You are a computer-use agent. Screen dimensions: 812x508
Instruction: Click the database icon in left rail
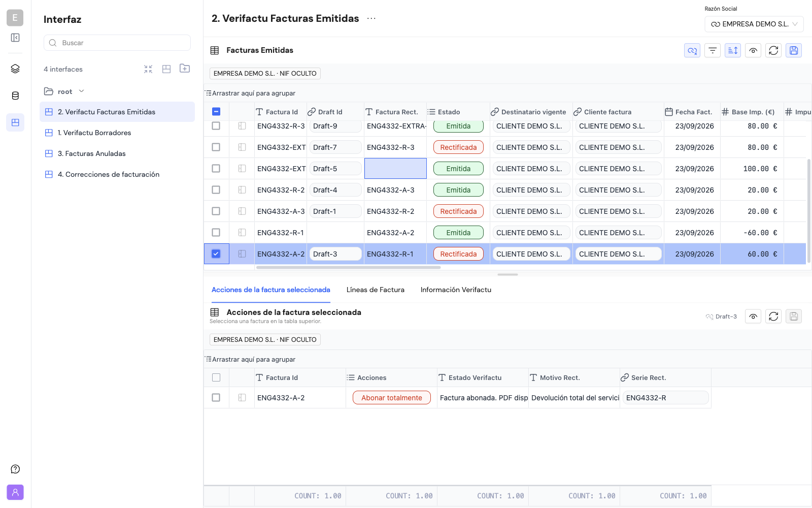[x=15, y=96]
